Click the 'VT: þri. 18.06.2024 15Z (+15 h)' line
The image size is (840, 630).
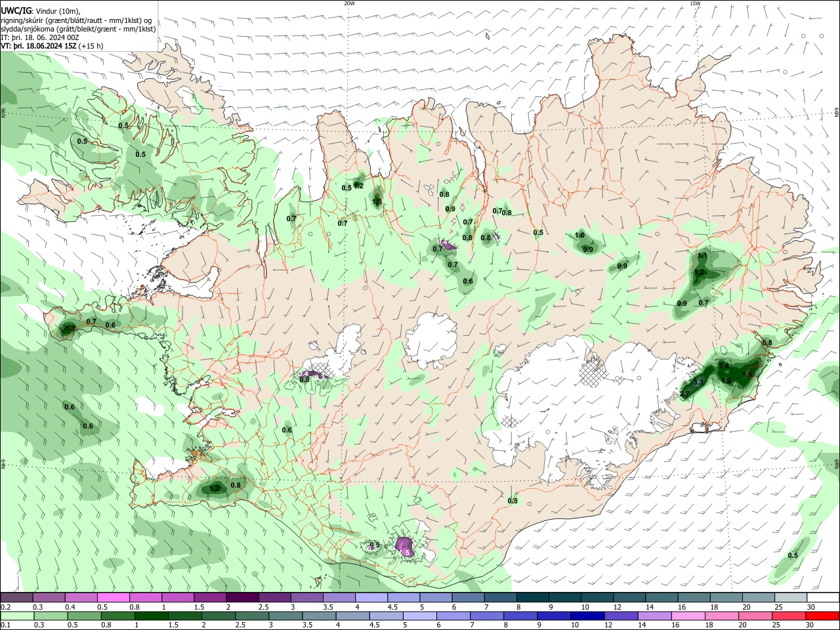(x=52, y=46)
